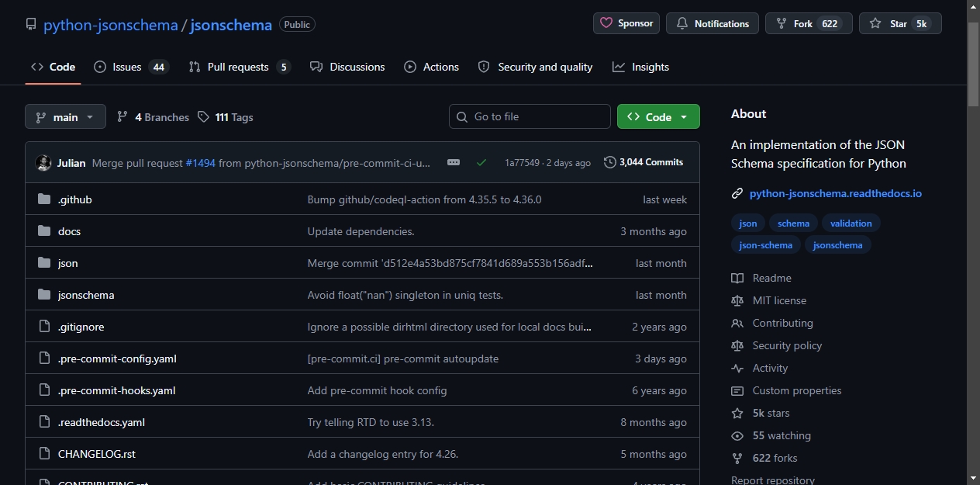Click the note icon next to Custom properties
Viewport: 980px width, 485px height.
click(737, 390)
